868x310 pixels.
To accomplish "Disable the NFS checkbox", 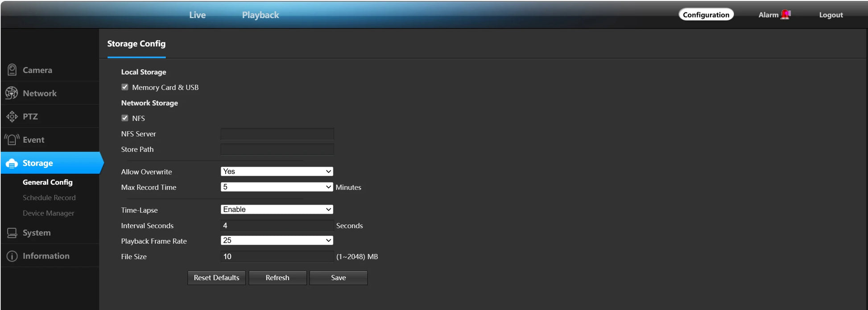I will (x=125, y=118).
